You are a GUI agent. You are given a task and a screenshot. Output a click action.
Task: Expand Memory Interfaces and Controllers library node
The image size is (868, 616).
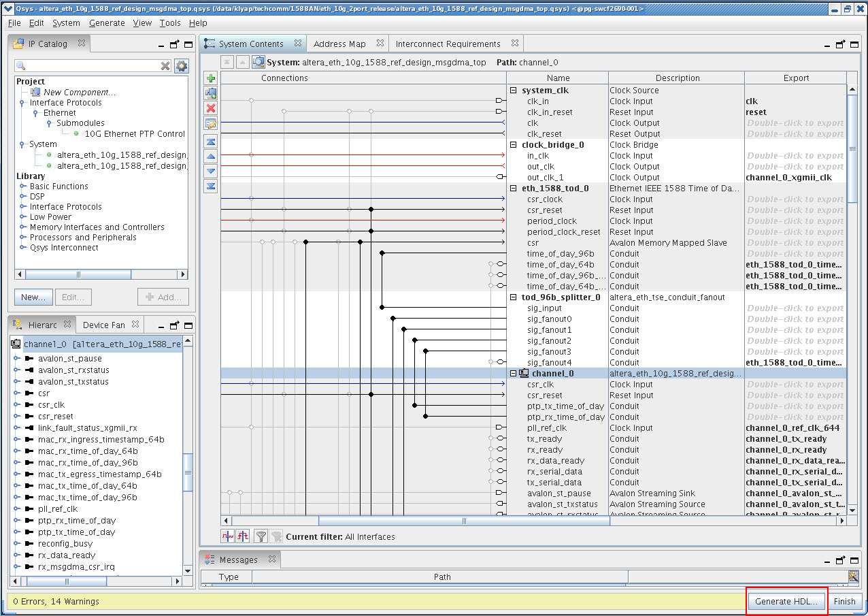[x=23, y=227]
